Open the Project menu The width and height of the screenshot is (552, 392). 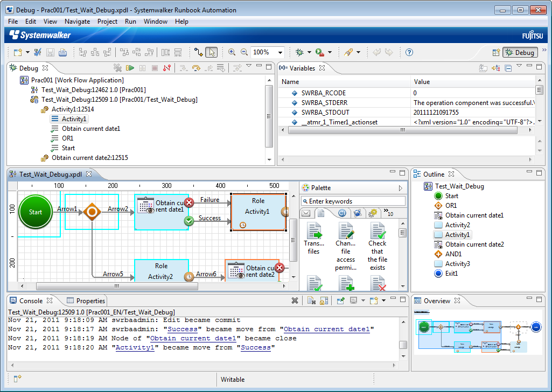(107, 22)
